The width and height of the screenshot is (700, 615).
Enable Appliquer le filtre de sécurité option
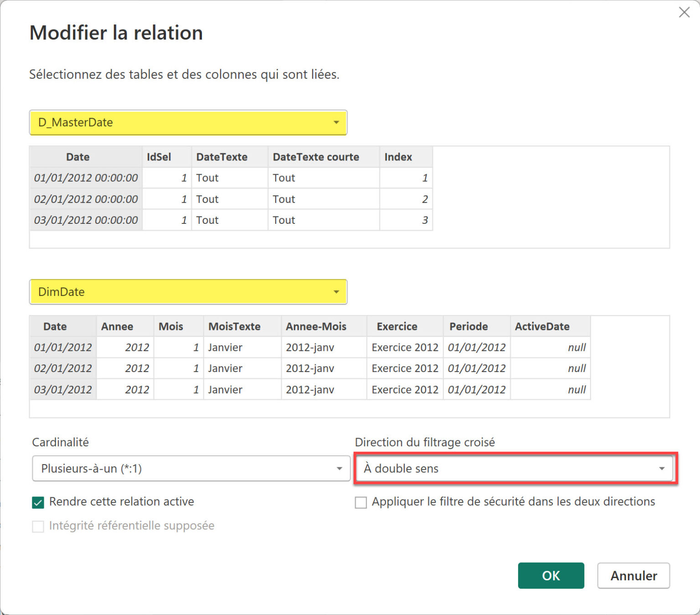[x=360, y=502]
